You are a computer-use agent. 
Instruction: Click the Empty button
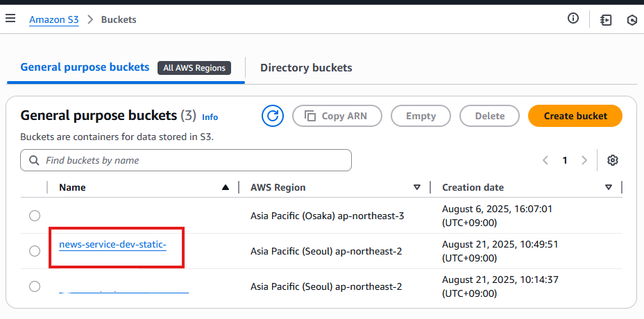point(421,116)
